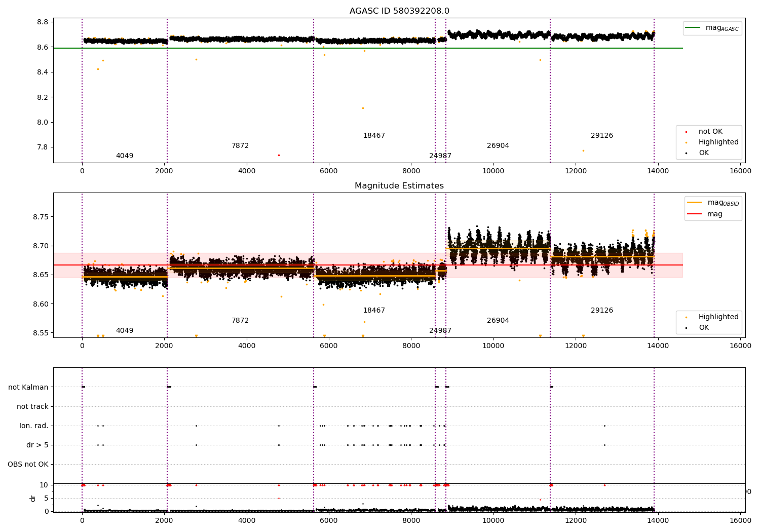760x532 pixels.
Task: Click obsid label 24987 in Magnitude Estimates plot
Action: pyautogui.click(x=440, y=331)
